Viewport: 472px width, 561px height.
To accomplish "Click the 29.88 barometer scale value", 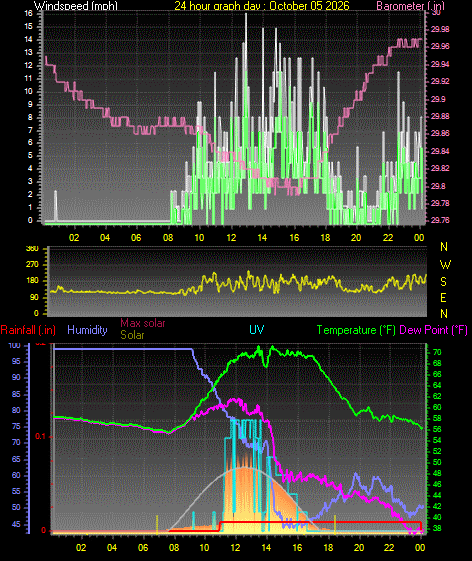I will (x=440, y=116).
